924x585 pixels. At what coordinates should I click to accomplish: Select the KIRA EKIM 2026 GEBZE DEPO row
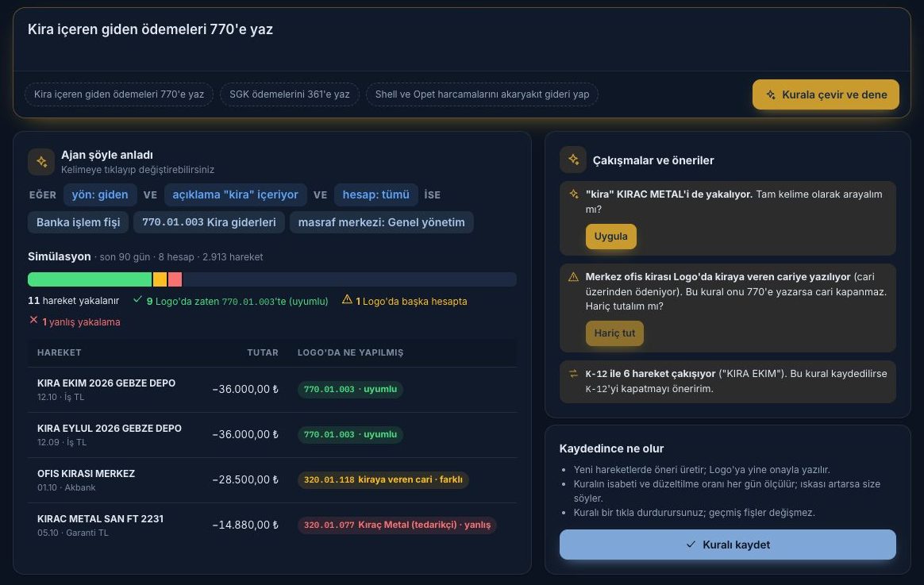[272, 390]
